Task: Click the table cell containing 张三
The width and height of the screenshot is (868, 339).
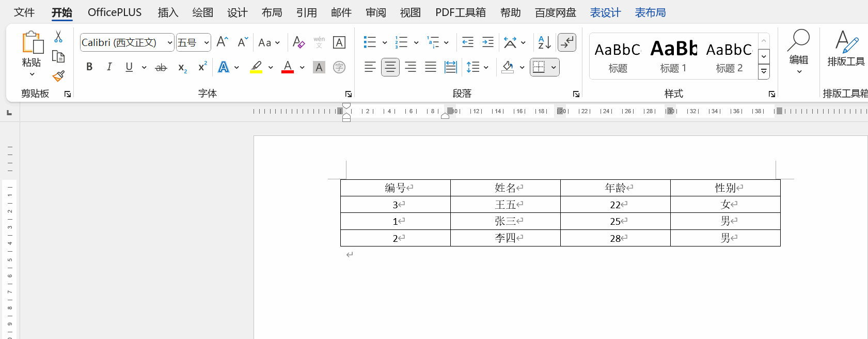Action: click(505, 221)
